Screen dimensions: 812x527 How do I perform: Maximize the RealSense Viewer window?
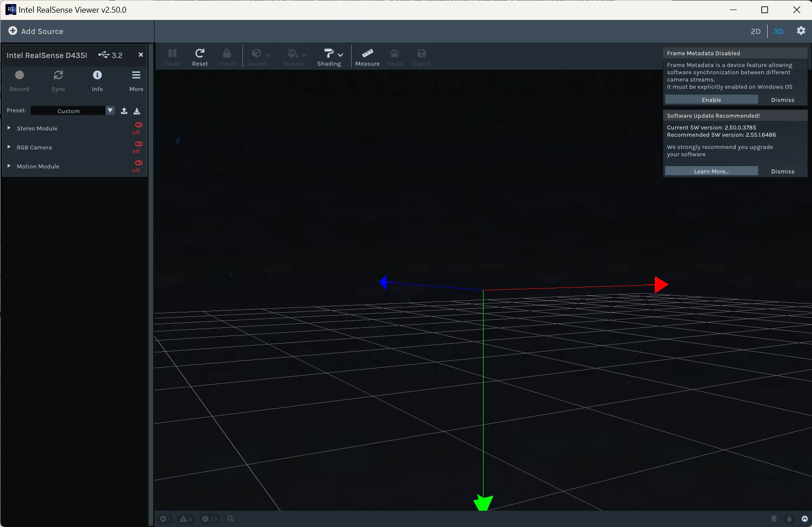point(764,10)
